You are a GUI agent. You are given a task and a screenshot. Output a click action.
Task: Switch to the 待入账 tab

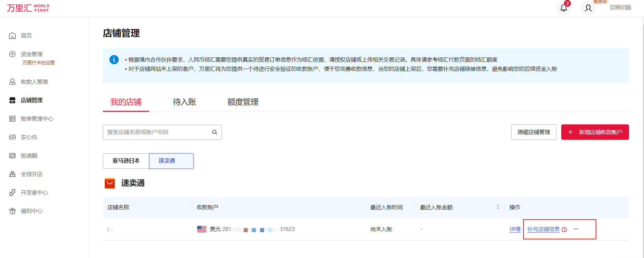tap(184, 102)
